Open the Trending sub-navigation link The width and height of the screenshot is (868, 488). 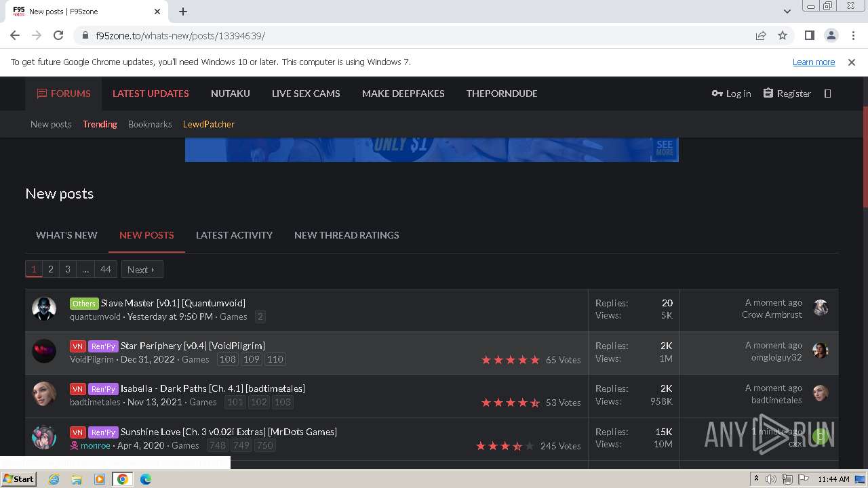pos(100,124)
